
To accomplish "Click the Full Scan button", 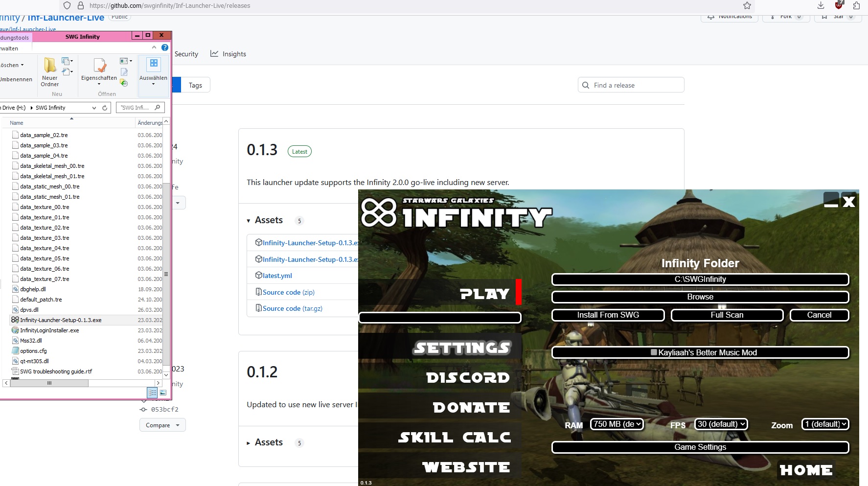I will click(x=727, y=315).
